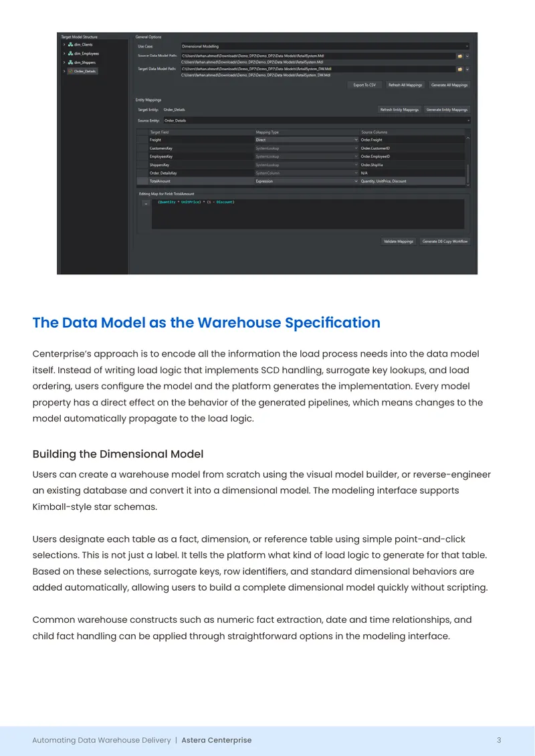535x756 pixels.
Task: Open the Target Data Model Path history dropdown
Action: tap(467, 69)
